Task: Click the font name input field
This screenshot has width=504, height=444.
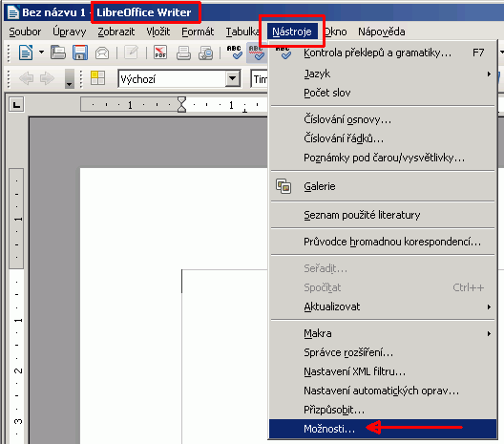Action: (259, 78)
